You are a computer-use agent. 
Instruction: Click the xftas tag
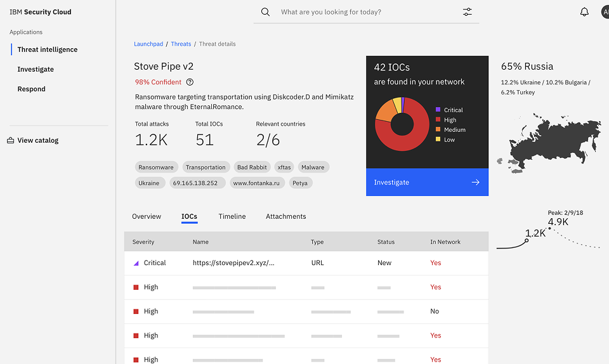(x=284, y=167)
